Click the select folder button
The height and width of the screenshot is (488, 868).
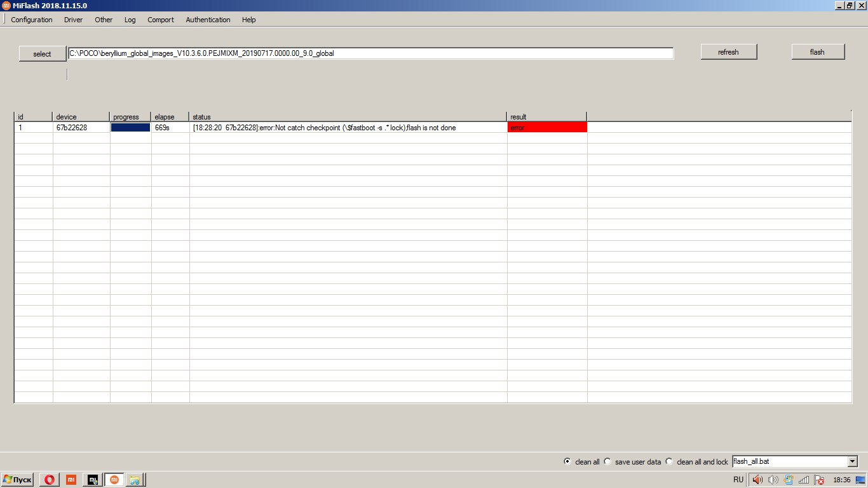[x=42, y=54]
